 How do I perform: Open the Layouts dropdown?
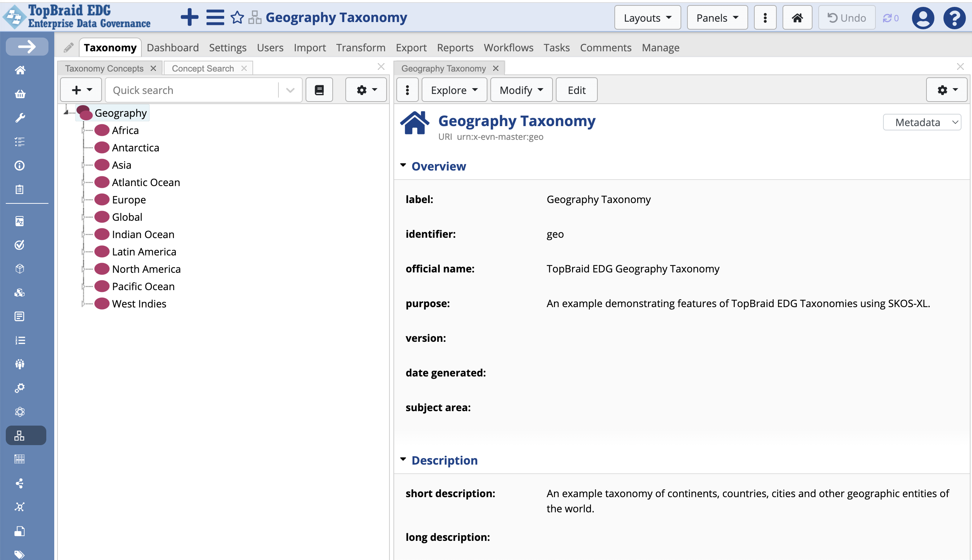point(648,18)
